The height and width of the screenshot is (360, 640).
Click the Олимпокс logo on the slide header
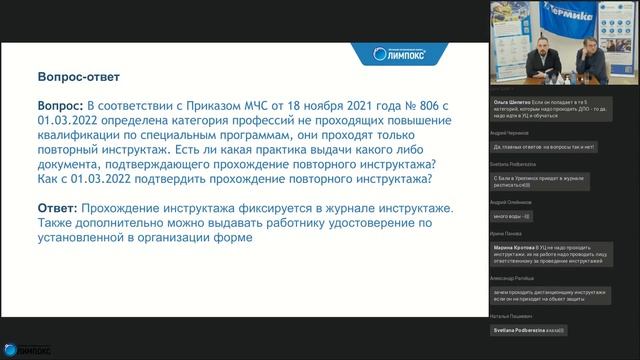click(399, 54)
